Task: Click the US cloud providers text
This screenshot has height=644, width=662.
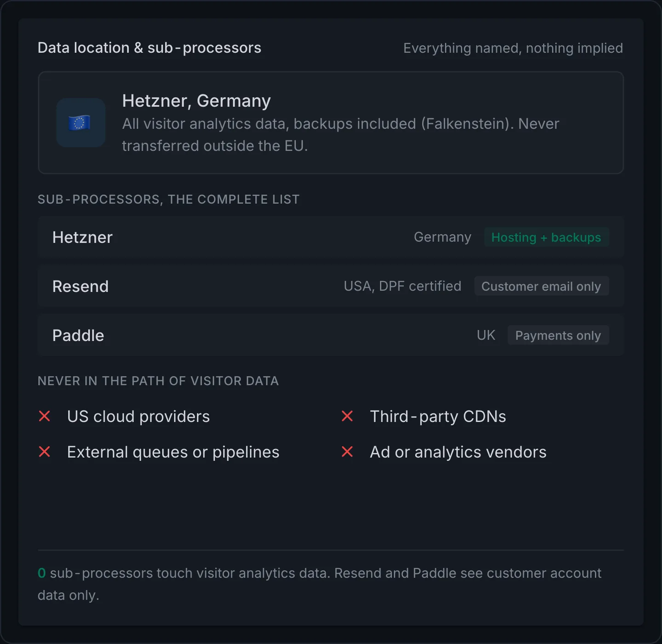Action: click(x=138, y=416)
